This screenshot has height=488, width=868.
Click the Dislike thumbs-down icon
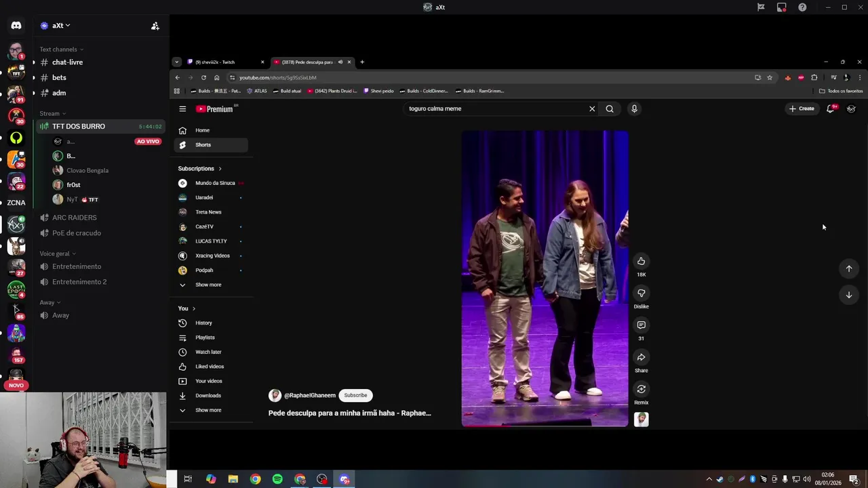click(641, 293)
